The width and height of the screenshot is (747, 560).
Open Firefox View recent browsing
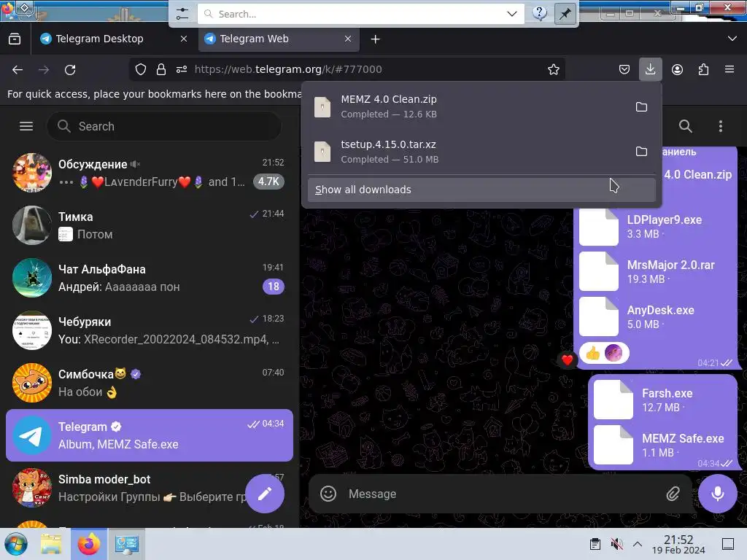click(15, 39)
